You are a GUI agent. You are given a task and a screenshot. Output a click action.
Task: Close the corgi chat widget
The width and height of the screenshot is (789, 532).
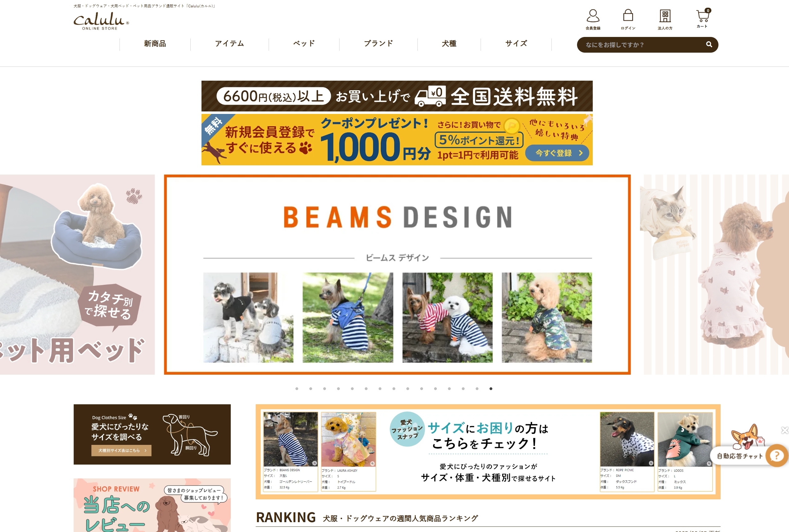pos(784,430)
